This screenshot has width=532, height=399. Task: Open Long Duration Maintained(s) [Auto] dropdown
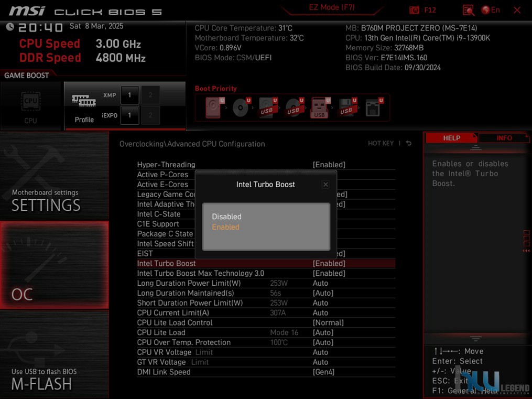tap(323, 293)
